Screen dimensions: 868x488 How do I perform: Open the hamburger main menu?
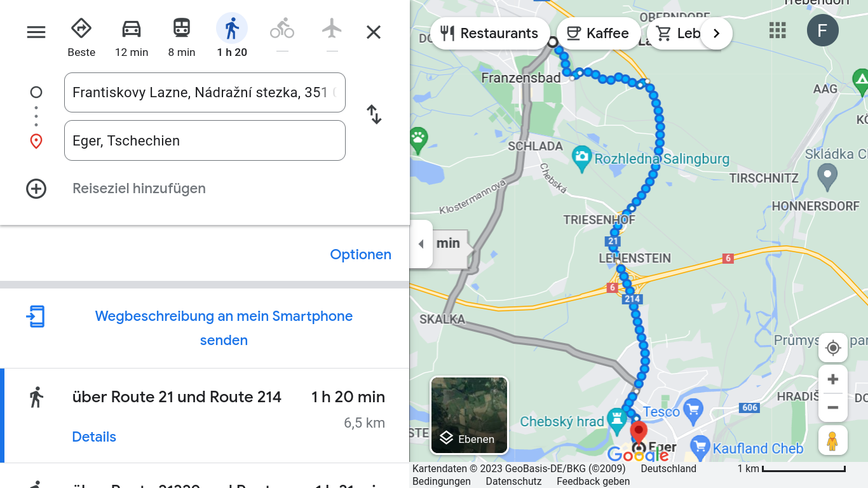(x=36, y=32)
